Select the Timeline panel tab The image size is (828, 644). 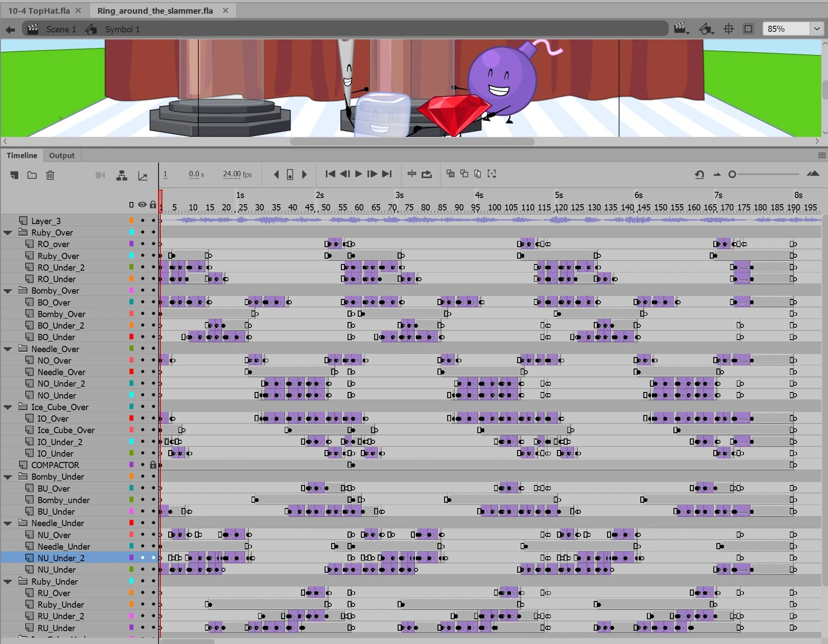pos(22,155)
